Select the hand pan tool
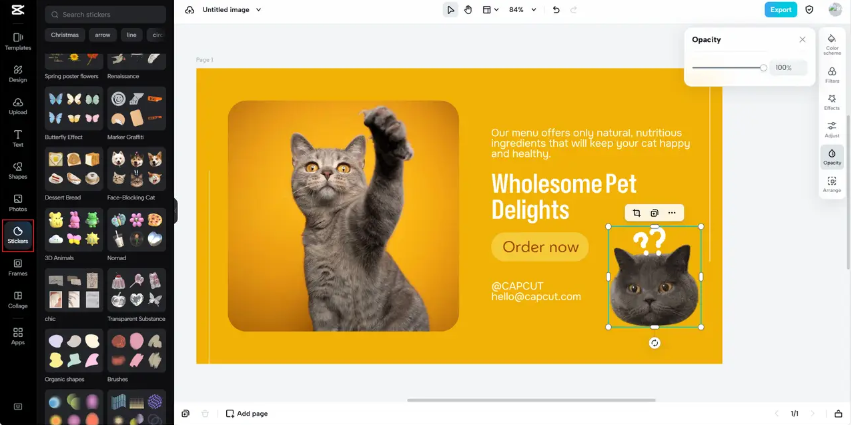 (468, 10)
